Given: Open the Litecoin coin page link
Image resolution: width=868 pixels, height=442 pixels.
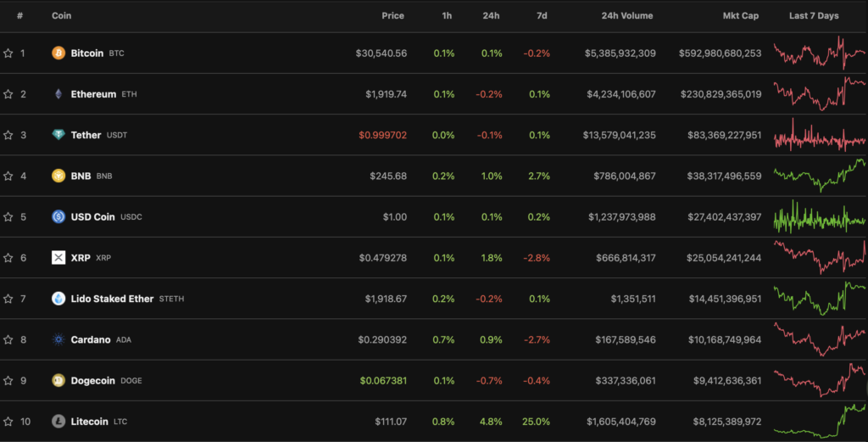Looking at the screenshot, I should tap(89, 422).
